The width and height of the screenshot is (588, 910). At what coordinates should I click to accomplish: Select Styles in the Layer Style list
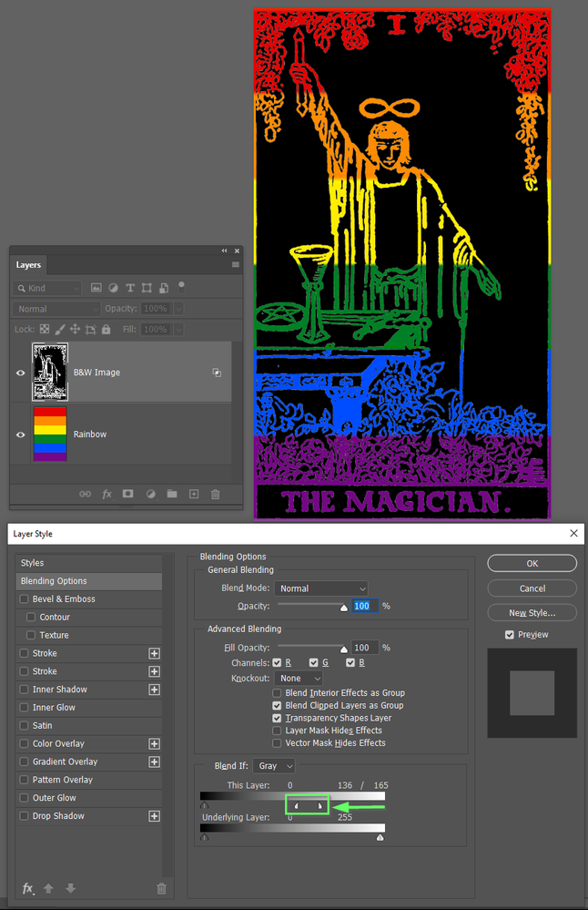pyautogui.click(x=33, y=563)
